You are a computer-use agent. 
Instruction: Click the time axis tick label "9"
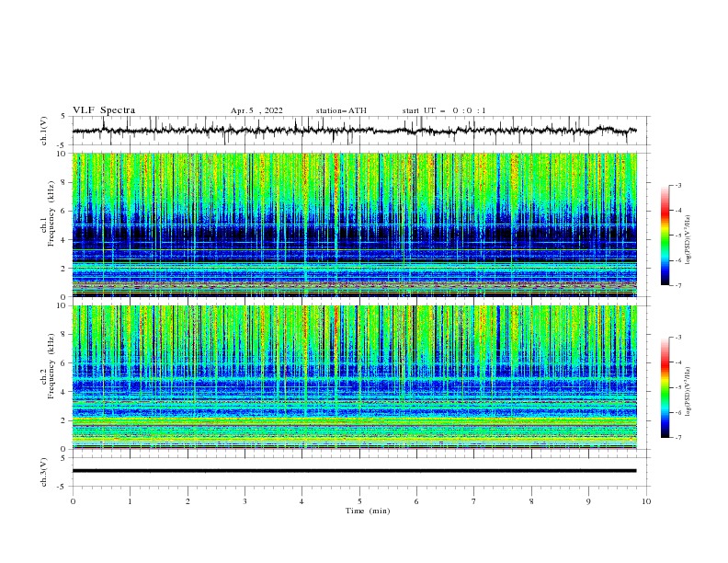pos(589,501)
